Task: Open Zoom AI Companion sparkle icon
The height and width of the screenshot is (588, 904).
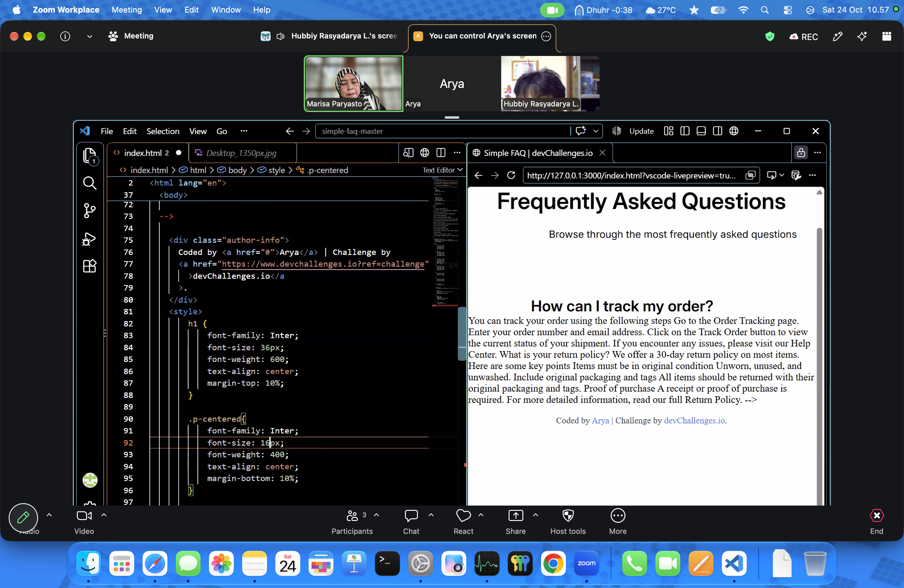Action: point(862,36)
